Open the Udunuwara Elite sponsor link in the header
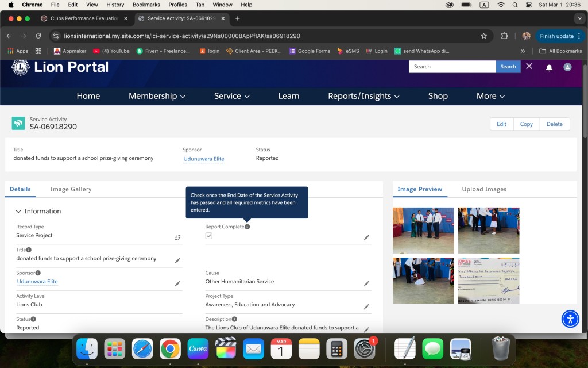The image size is (588, 368). pyautogui.click(x=204, y=159)
